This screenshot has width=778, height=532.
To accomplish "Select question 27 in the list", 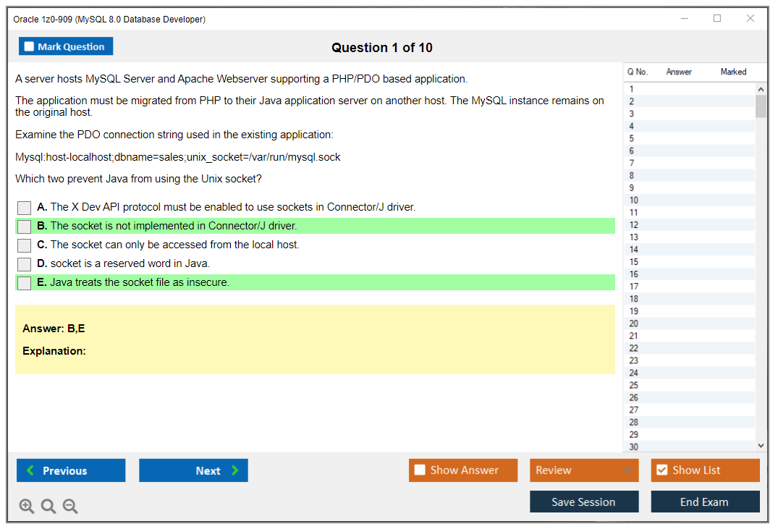I will click(x=689, y=410).
